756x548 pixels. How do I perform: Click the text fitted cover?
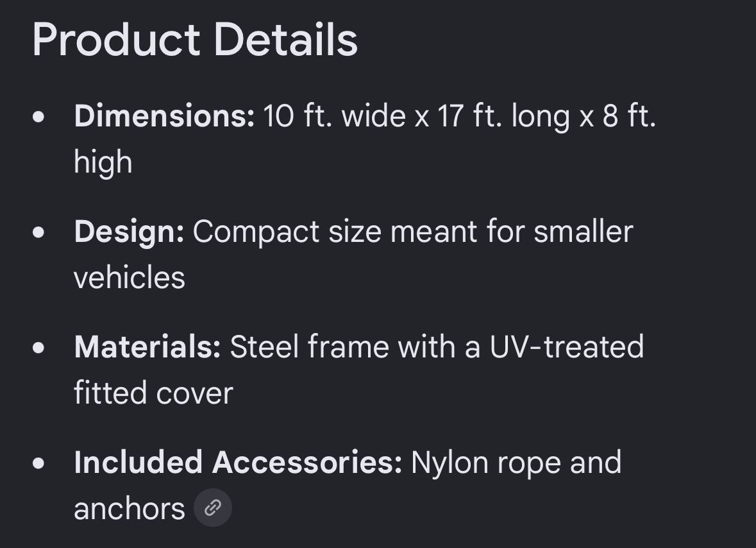click(153, 393)
